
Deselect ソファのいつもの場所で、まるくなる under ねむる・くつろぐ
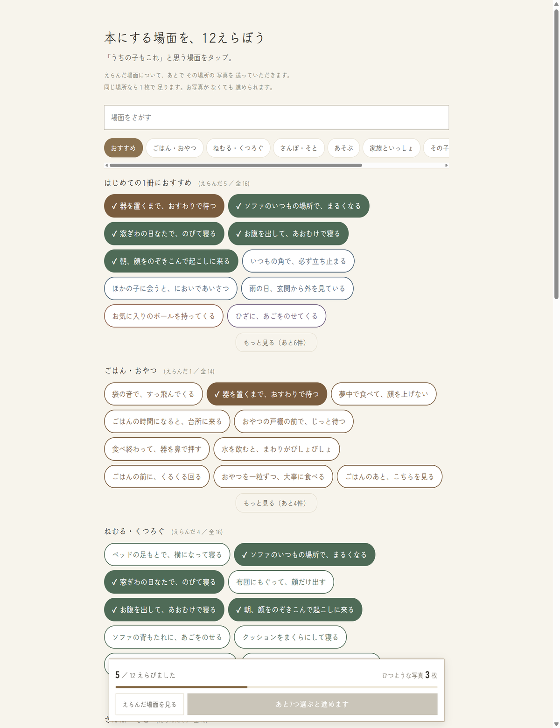coord(305,554)
